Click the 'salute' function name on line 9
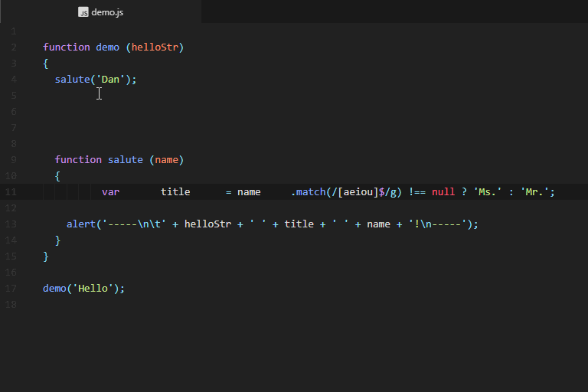The image size is (588, 392). (126, 160)
